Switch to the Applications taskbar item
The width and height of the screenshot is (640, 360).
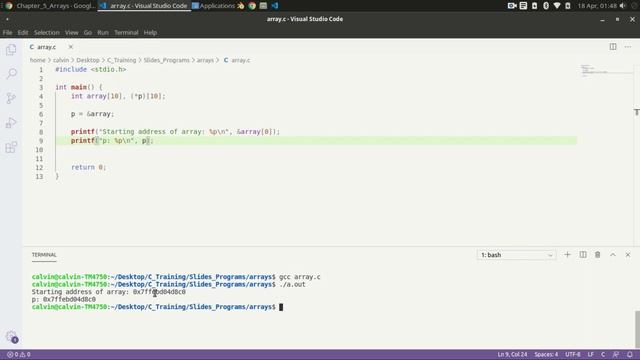point(213,6)
